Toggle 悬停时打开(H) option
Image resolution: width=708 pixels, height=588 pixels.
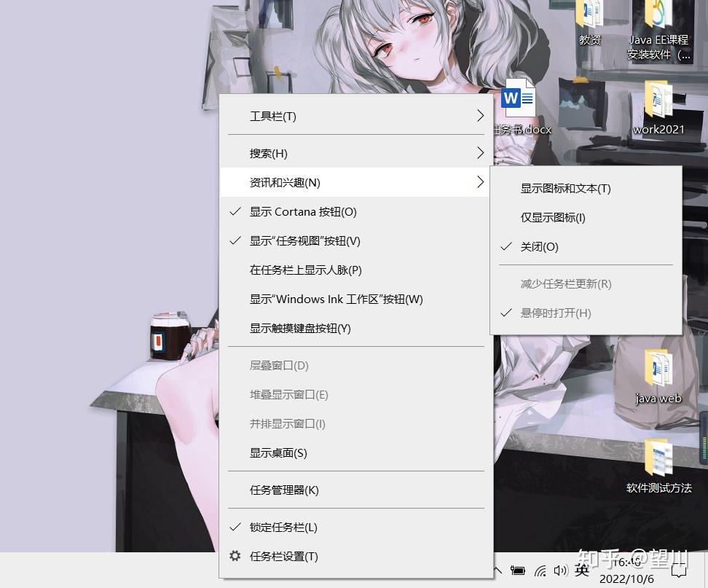pos(586,313)
